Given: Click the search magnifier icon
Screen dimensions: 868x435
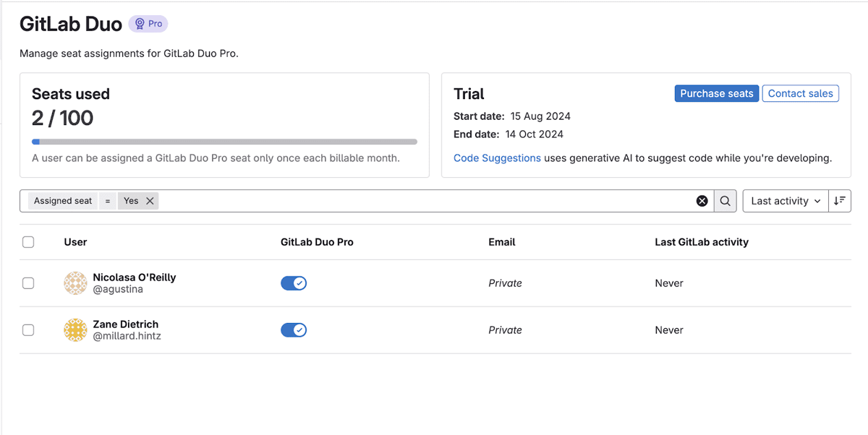Looking at the screenshot, I should [726, 201].
